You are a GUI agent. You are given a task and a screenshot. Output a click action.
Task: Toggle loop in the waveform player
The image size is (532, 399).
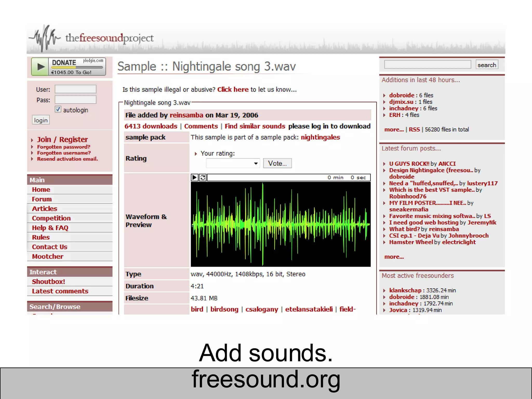[203, 177]
